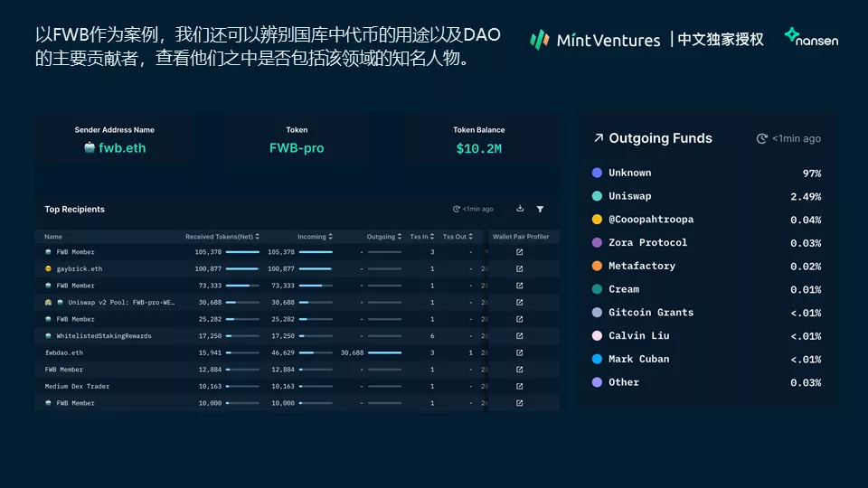Viewport: 868px width, 488px height.
Task: Sort by Received Tokens(Net) column
Action: 222,237
